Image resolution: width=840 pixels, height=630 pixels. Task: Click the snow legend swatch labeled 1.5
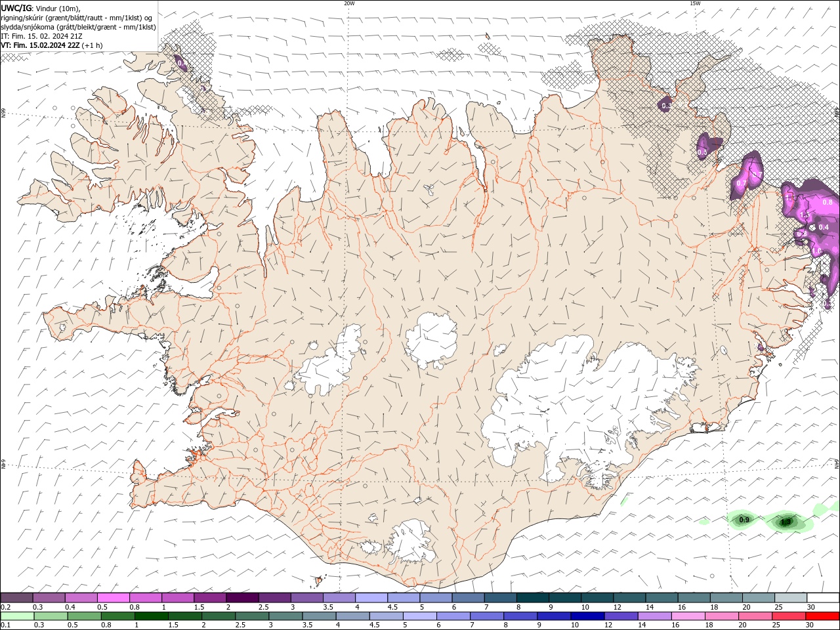click(210, 598)
